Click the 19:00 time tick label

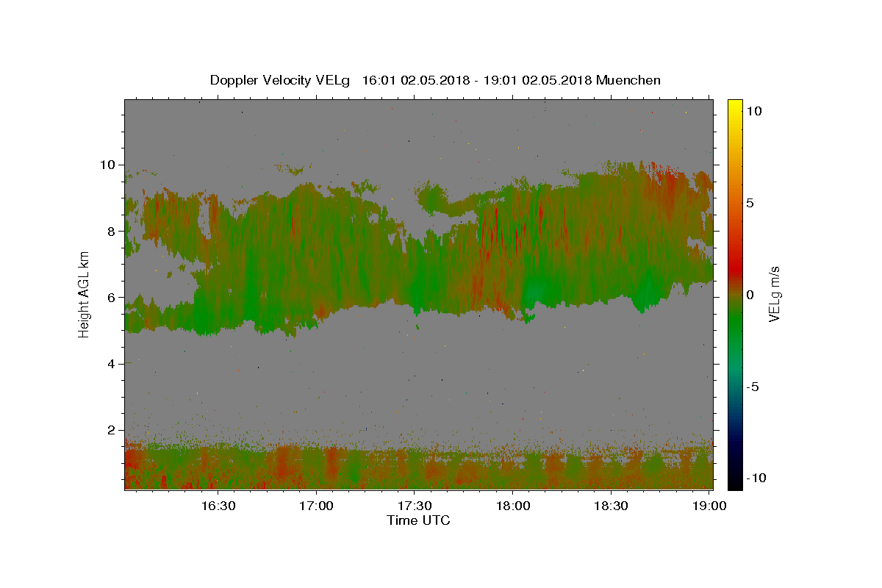pos(709,506)
